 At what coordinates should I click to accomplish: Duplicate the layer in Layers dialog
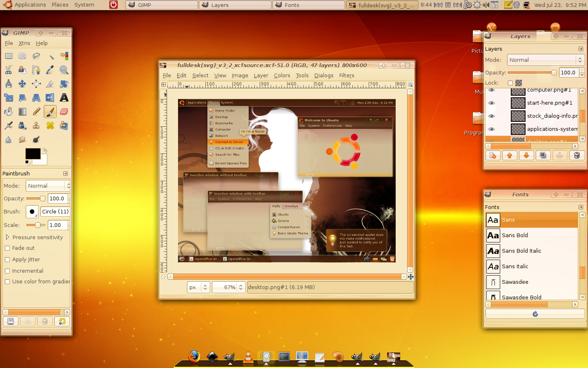(543, 155)
